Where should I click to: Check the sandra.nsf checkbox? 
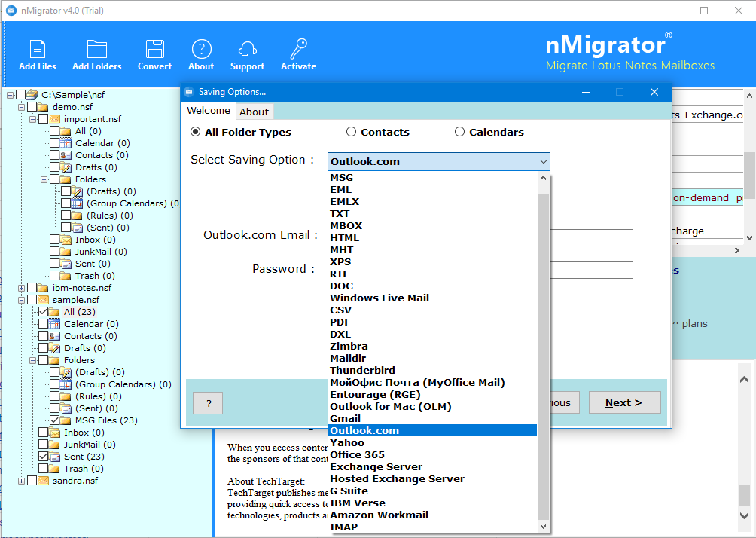(x=32, y=481)
